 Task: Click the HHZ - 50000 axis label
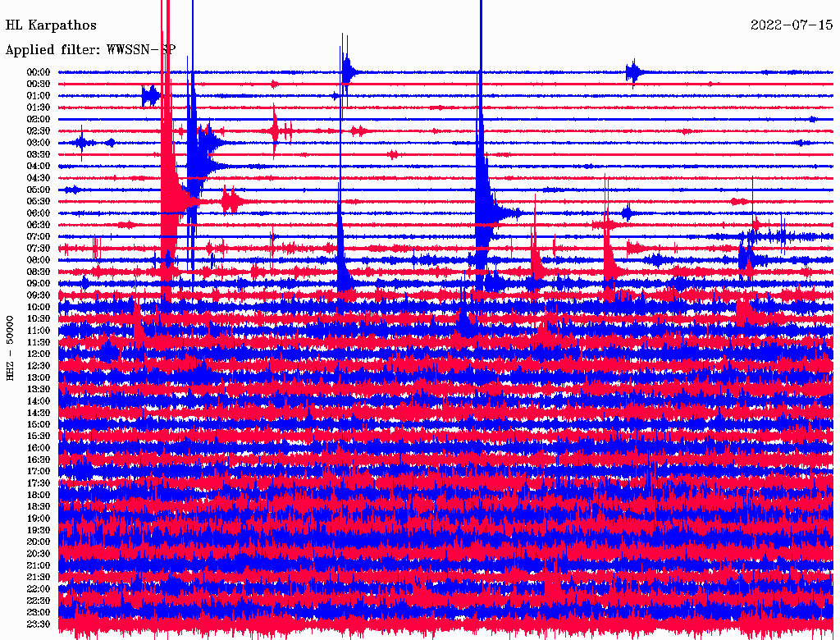point(10,349)
